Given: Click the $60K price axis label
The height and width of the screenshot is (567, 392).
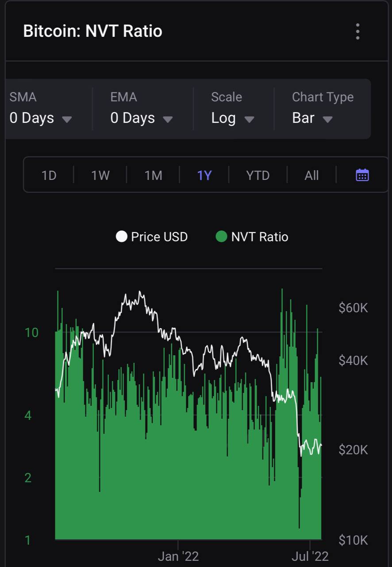Looking at the screenshot, I should (353, 308).
